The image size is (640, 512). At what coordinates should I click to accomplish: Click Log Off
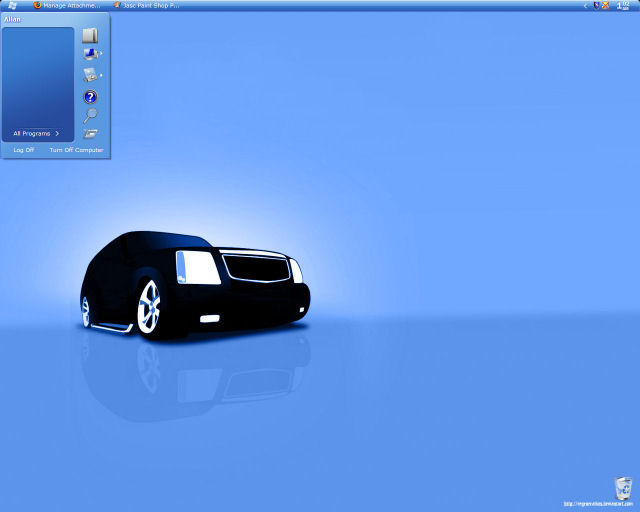click(x=24, y=150)
